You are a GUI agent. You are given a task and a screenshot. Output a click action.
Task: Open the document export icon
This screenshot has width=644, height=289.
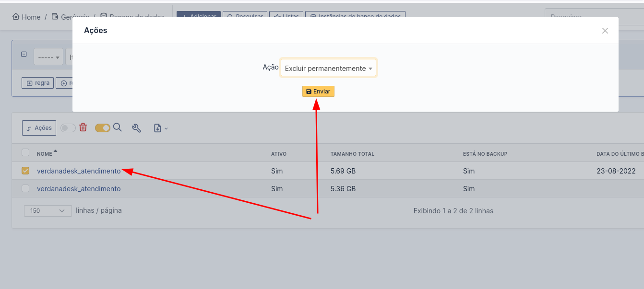pyautogui.click(x=158, y=128)
